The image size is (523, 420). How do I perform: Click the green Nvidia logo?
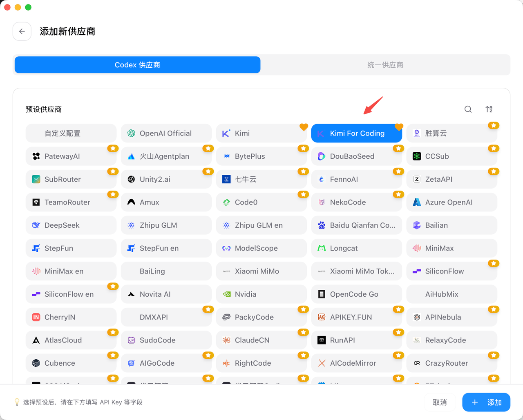point(226,294)
